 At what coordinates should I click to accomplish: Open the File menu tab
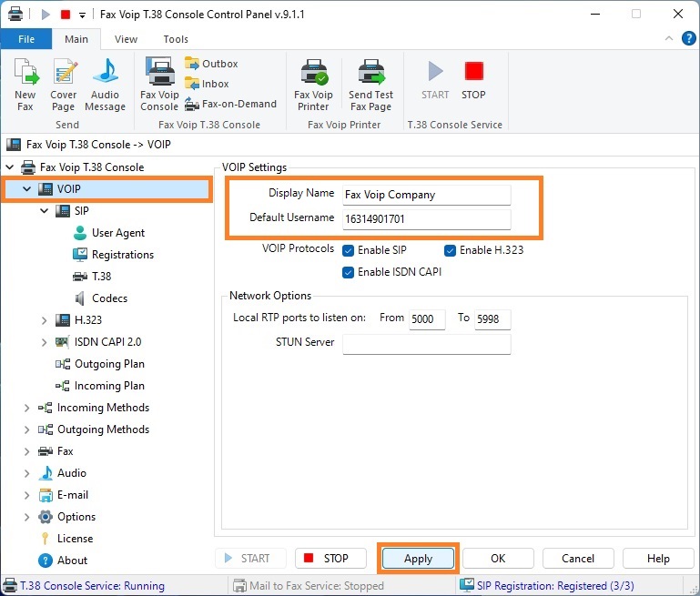pos(26,39)
